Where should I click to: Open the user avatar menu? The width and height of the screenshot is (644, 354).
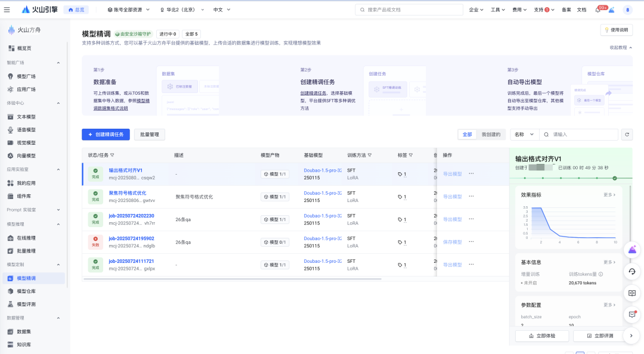pos(627,10)
